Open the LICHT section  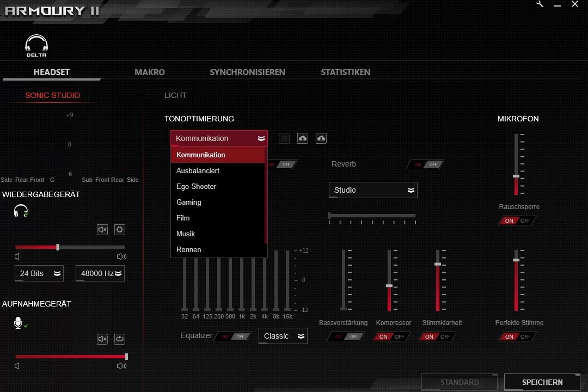tap(175, 95)
